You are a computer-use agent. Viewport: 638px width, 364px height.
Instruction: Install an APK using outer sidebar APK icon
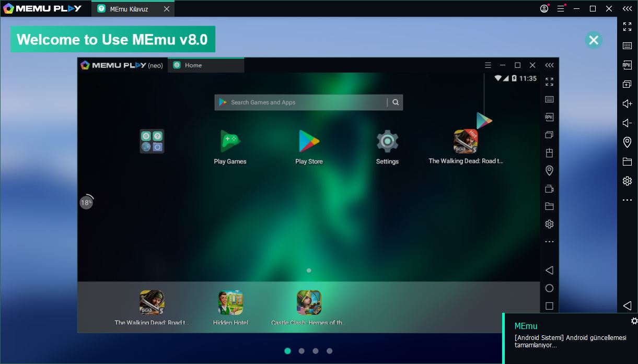(628, 65)
